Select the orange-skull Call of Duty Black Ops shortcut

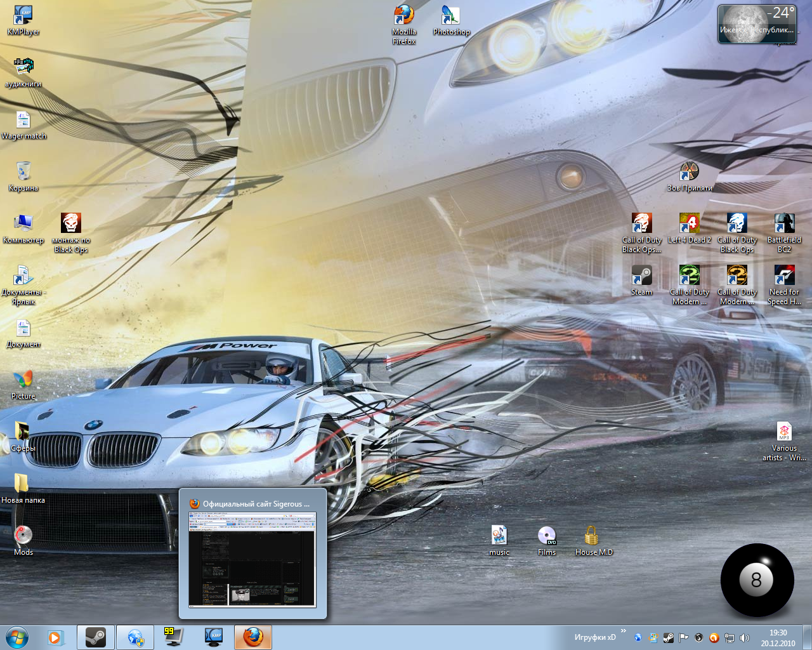tap(642, 232)
